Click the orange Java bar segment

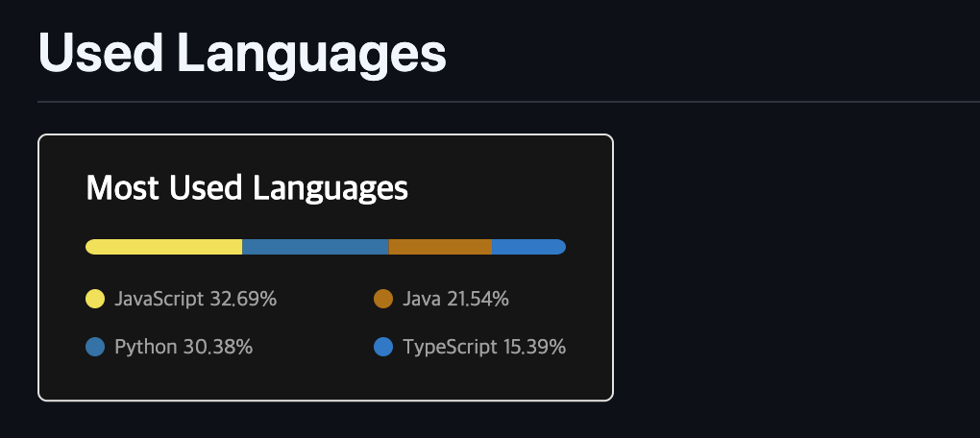(440, 247)
